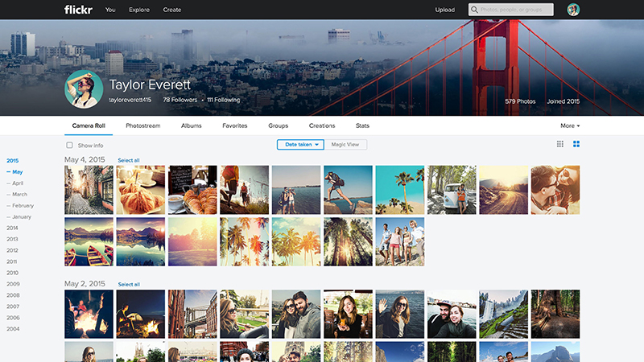Image resolution: width=644 pixels, height=362 pixels.
Task: Jump to 2008 in the timeline
Action: [13, 295]
